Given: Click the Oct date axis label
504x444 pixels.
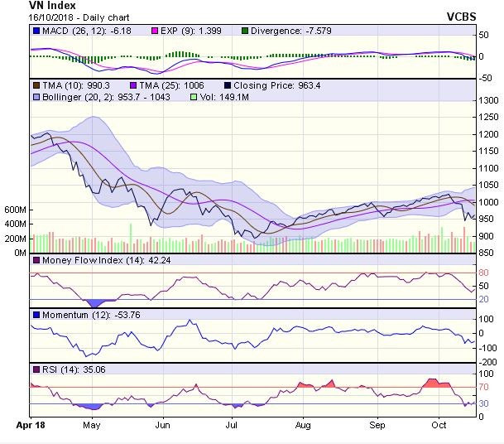Looking at the screenshot, I should coord(439,425).
